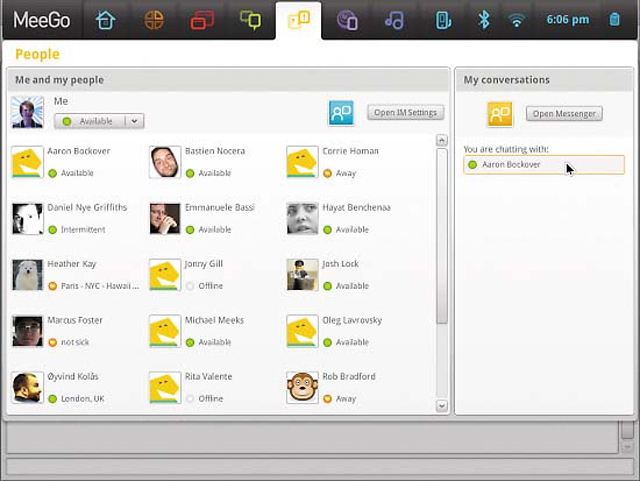Click Daniel Nye Griffiths' Intermittent status
The width and height of the screenshot is (640, 481).
pos(83,229)
